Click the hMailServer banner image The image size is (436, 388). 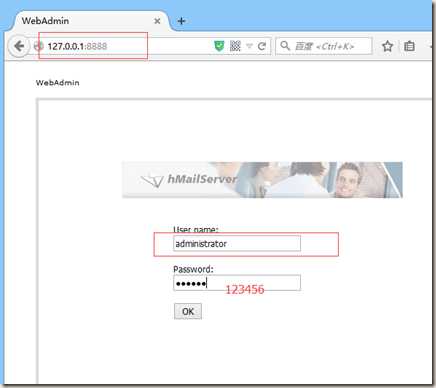point(262,180)
